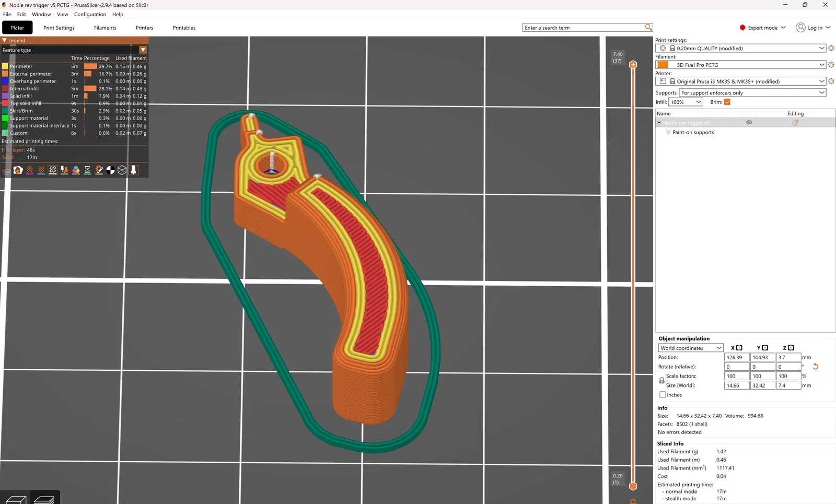Click the bottom layer slider thumb
This screenshot has width=836, height=504.
pyautogui.click(x=633, y=486)
